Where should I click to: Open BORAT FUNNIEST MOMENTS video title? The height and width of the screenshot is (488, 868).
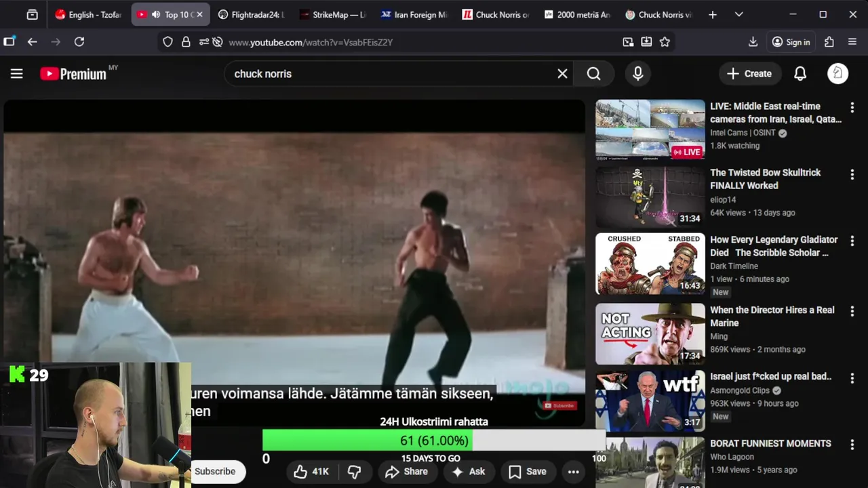pyautogui.click(x=770, y=443)
